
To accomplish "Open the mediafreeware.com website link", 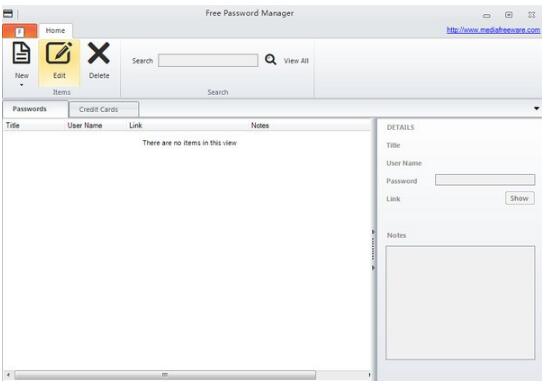I will [493, 30].
